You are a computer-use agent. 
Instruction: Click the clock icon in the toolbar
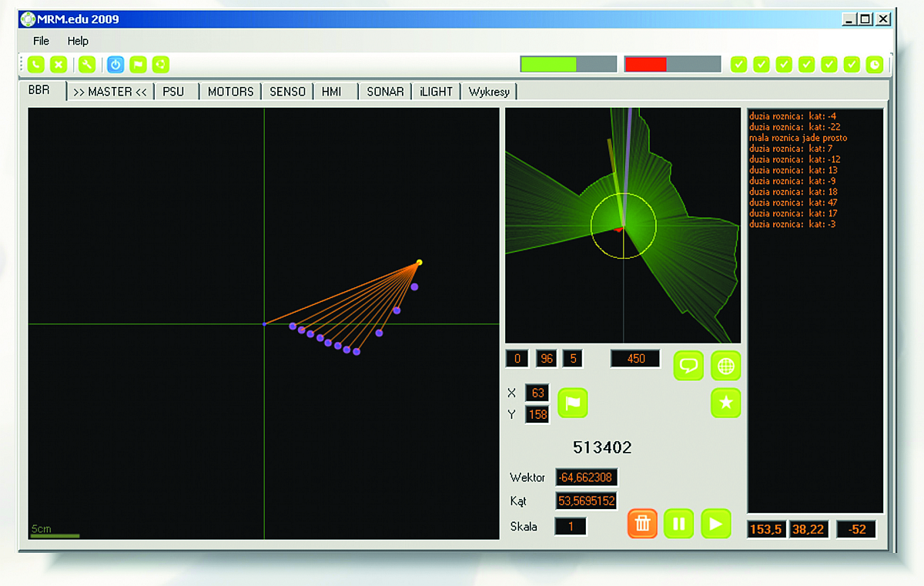(874, 65)
